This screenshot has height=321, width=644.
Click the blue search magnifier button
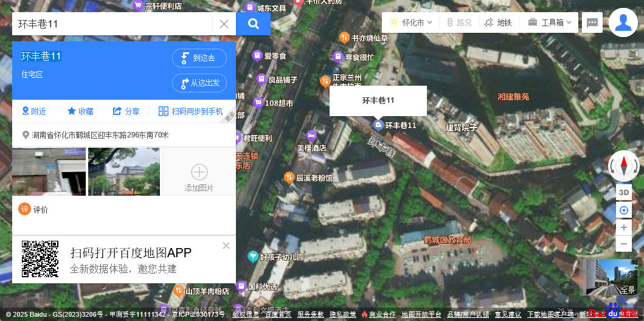pos(253,24)
